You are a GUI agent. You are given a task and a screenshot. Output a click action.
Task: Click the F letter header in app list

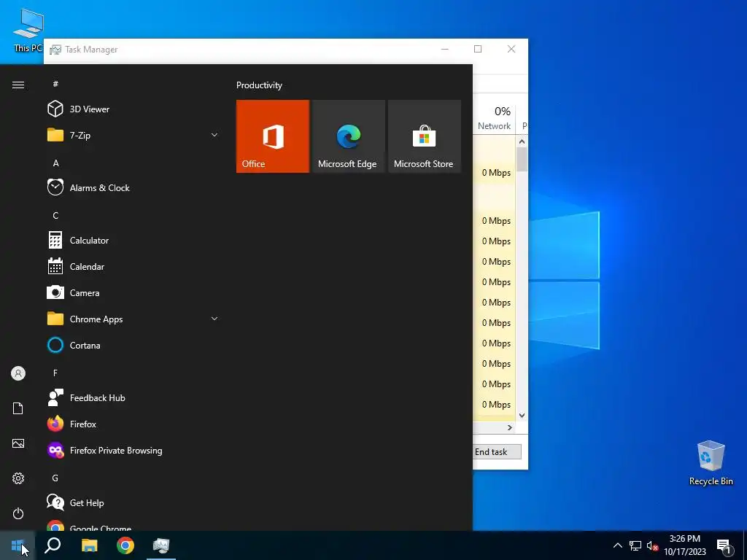tap(55, 373)
